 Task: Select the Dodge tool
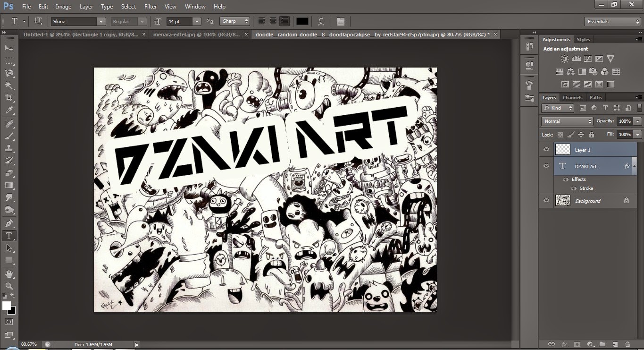click(x=9, y=210)
